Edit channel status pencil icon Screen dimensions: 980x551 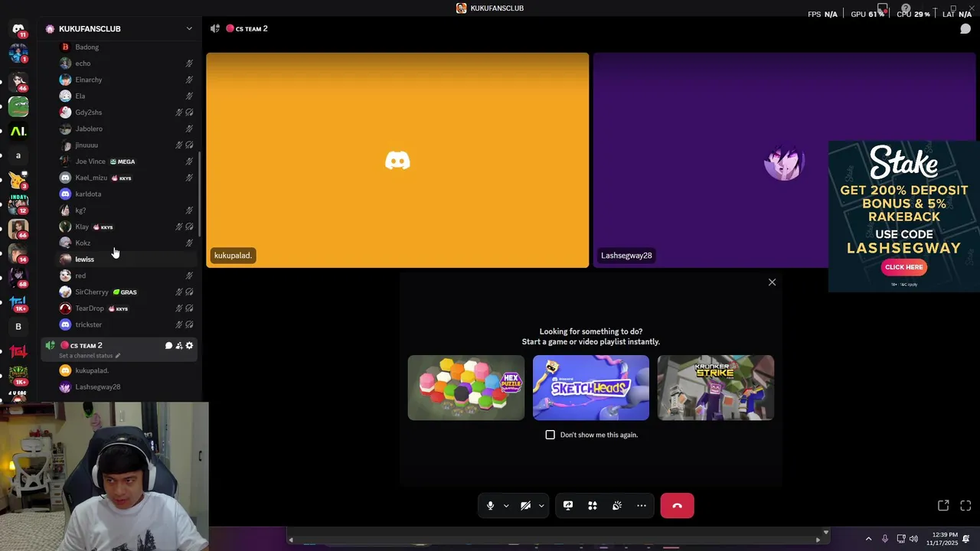click(118, 356)
